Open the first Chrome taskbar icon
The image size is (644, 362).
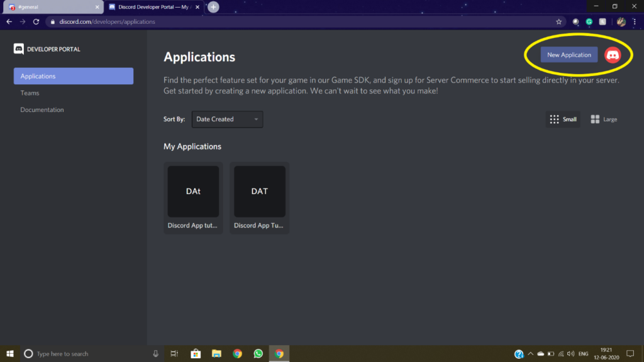(237, 353)
